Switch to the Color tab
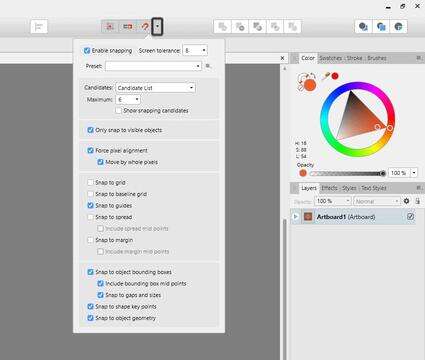Screen dimensions: 425x360 308,58
